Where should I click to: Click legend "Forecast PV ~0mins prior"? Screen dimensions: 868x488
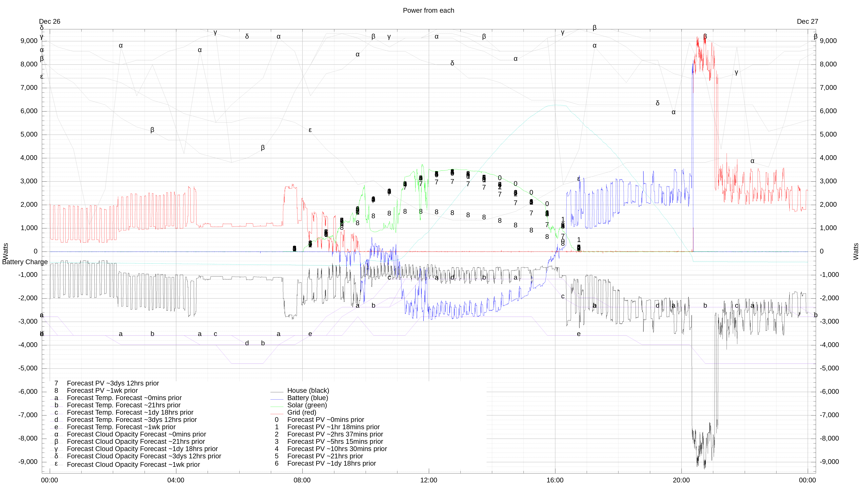point(325,420)
